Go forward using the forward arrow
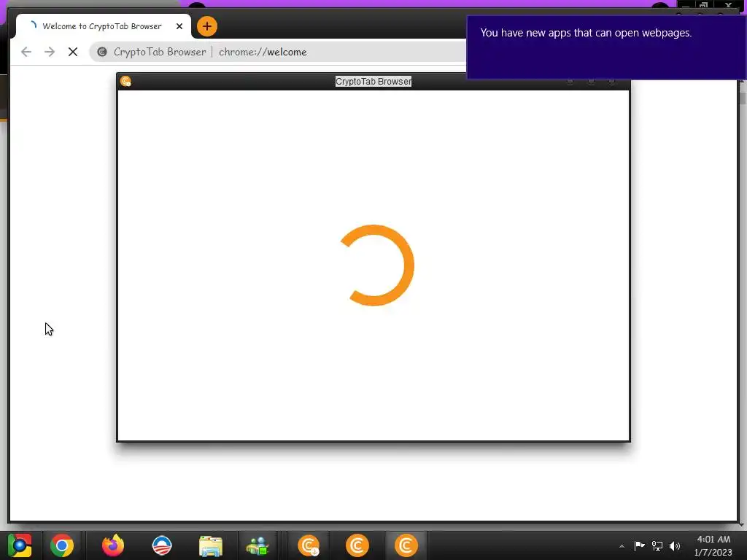This screenshot has height=560, width=747. pos(50,52)
